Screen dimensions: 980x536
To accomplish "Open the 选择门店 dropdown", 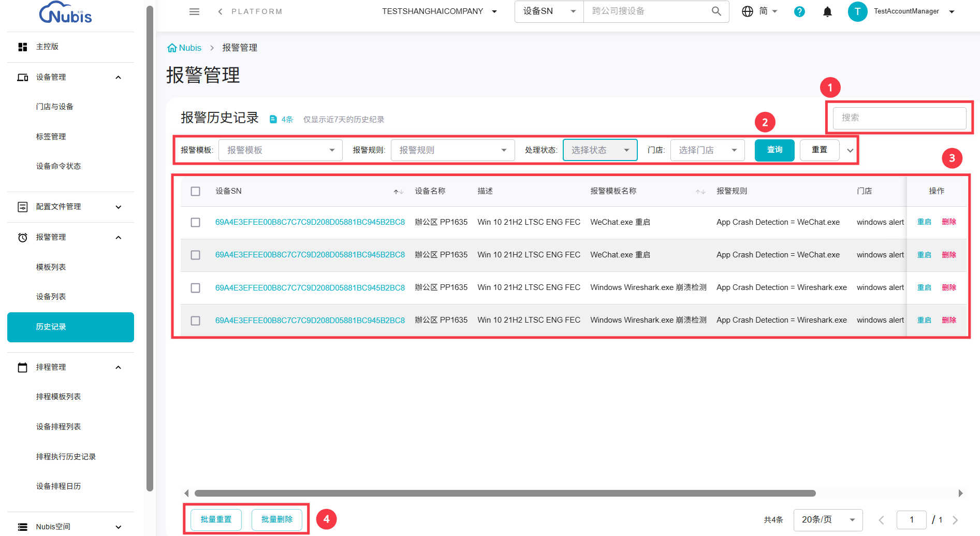I will pos(708,150).
